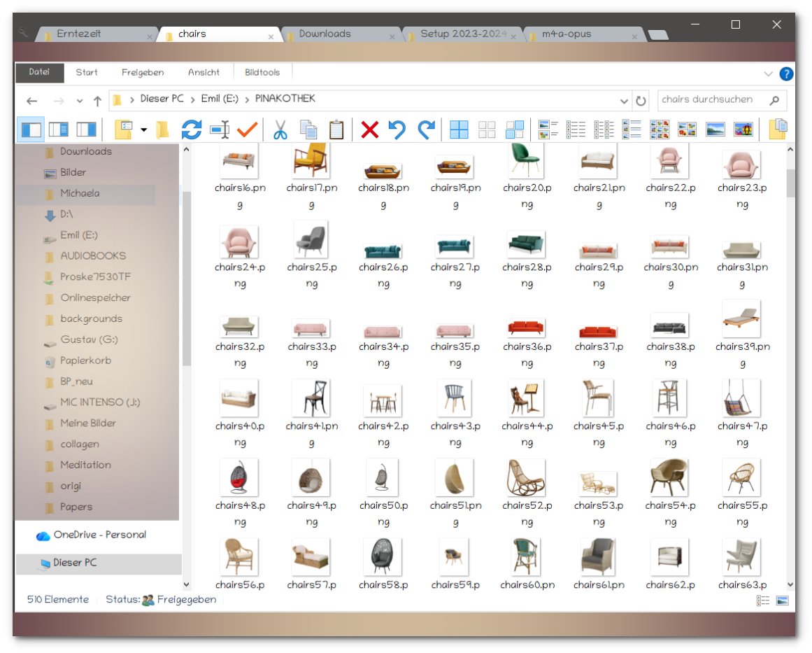The image size is (812, 653).
Task: Open the address bar history dropdown
Action: click(x=624, y=100)
